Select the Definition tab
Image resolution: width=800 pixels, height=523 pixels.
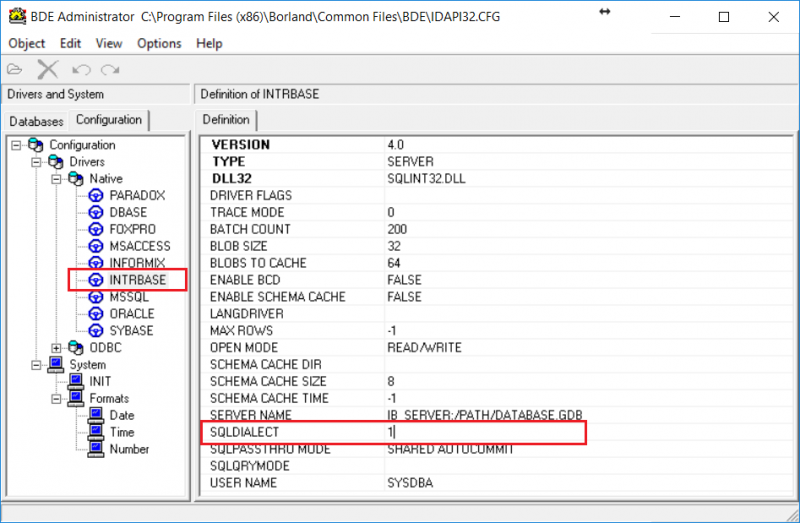click(x=226, y=120)
